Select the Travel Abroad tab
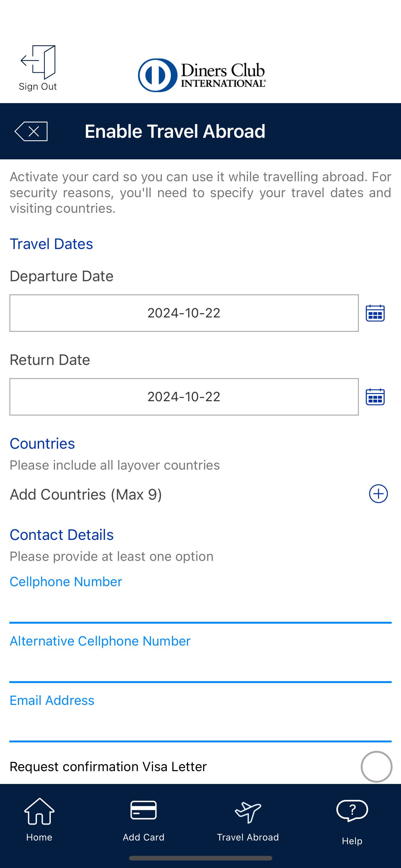This screenshot has width=401, height=868. (248, 820)
